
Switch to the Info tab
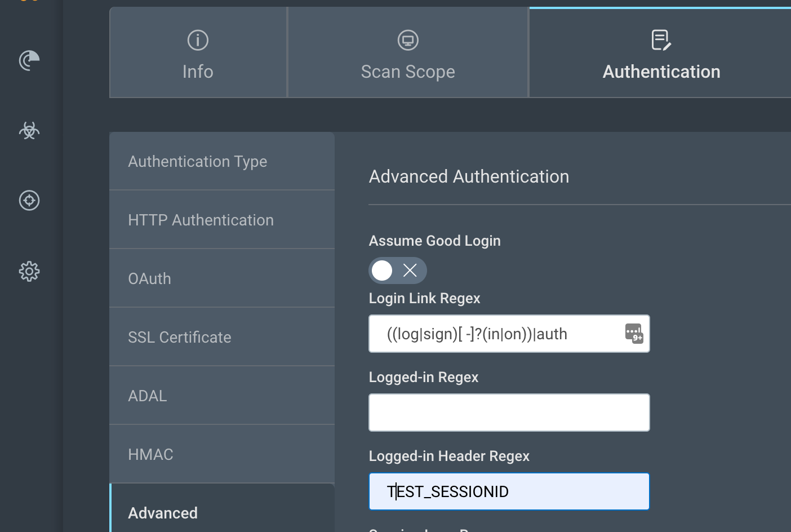[198, 54]
